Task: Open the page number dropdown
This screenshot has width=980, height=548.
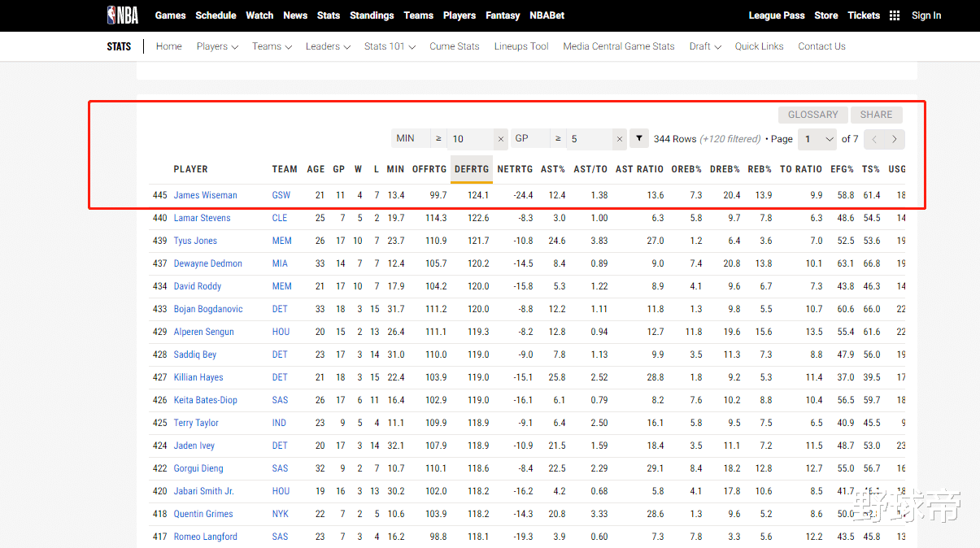Action: (817, 139)
